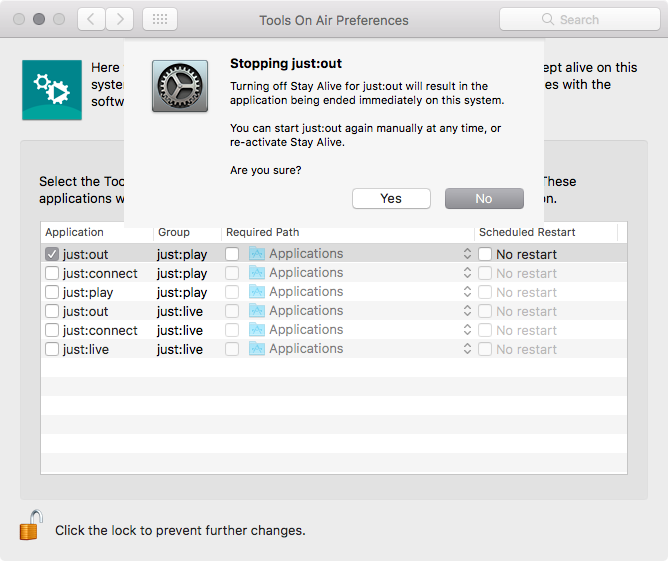
Task: Click the Group column header
Action: coord(187,232)
